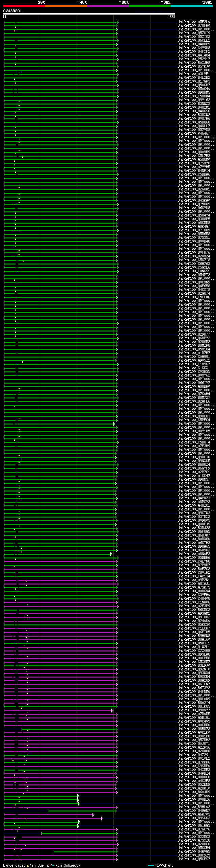Viewport: 216px width, 868px height.
Task: Open hit UniRef100_Q7QFR0
Action: tap(194, 26)
